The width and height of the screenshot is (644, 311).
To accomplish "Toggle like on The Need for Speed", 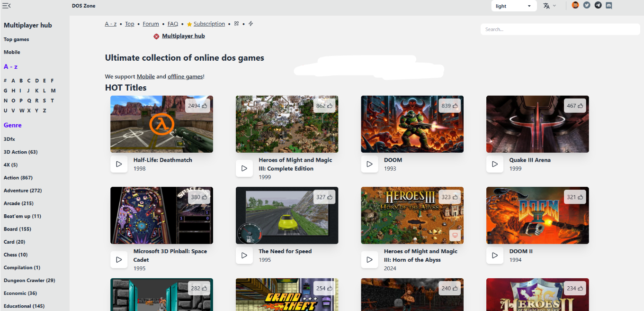I will [324, 197].
